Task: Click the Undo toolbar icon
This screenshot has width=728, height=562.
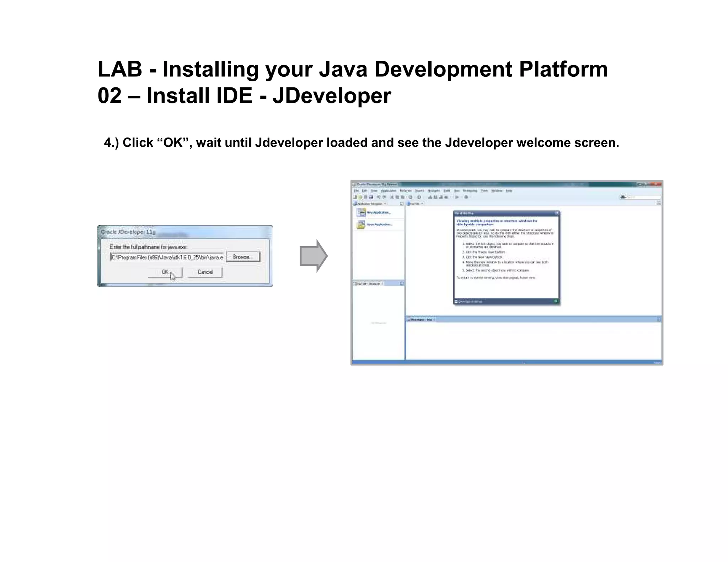Action: click(379, 197)
